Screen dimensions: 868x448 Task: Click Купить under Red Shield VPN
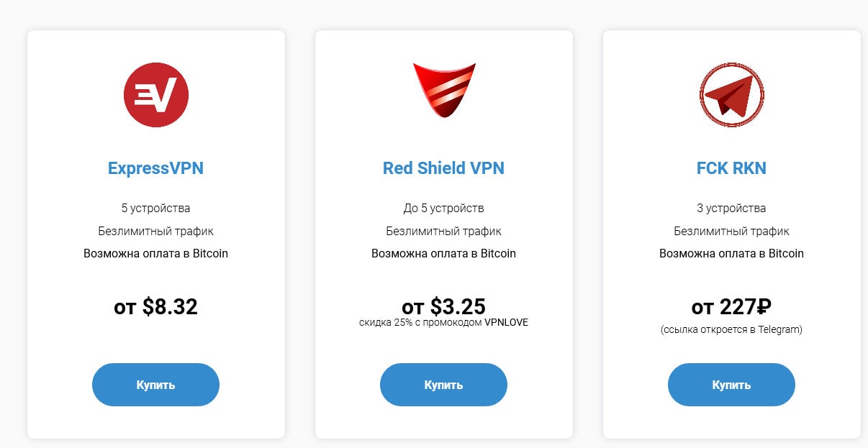[443, 385]
